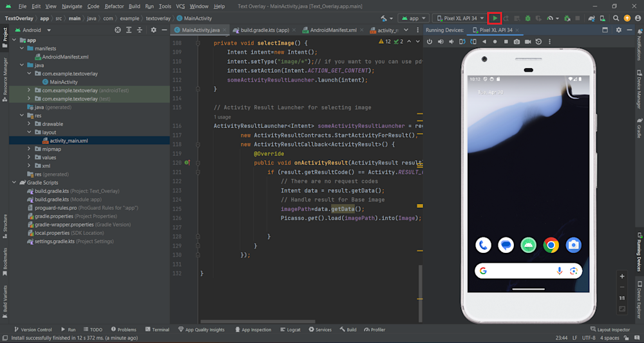Click the orange IDE updates icon

(x=627, y=19)
